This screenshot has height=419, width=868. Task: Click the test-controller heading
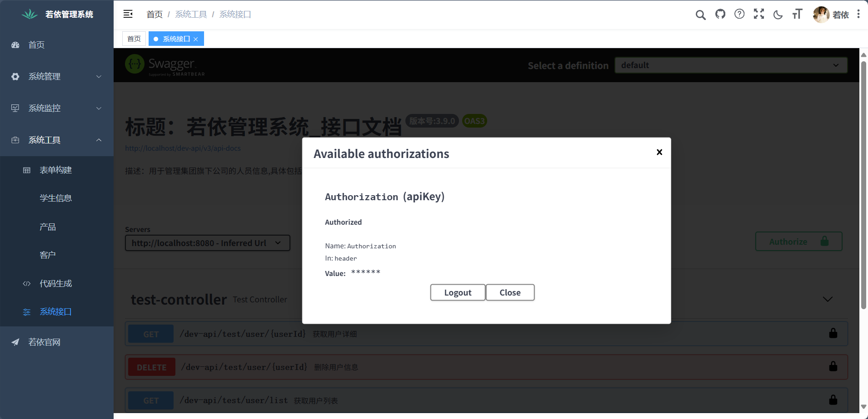click(x=179, y=300)
